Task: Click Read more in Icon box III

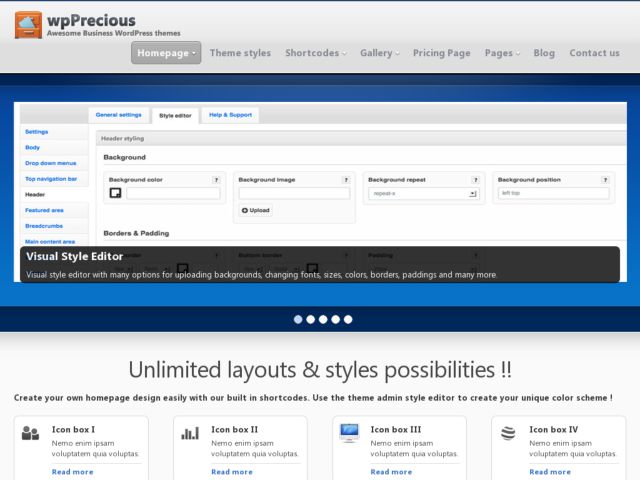Action: point(391,472)
